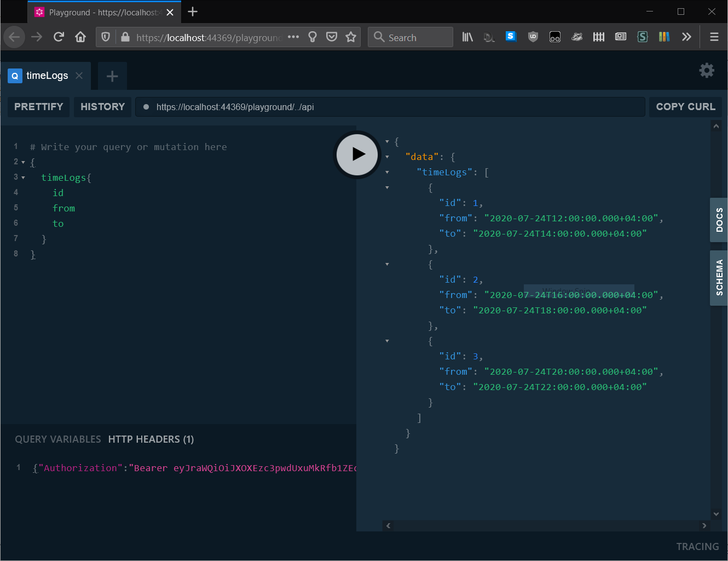Select the HTTP Headers (1) tab
The image size is (728, 561).
click(151, 439)
